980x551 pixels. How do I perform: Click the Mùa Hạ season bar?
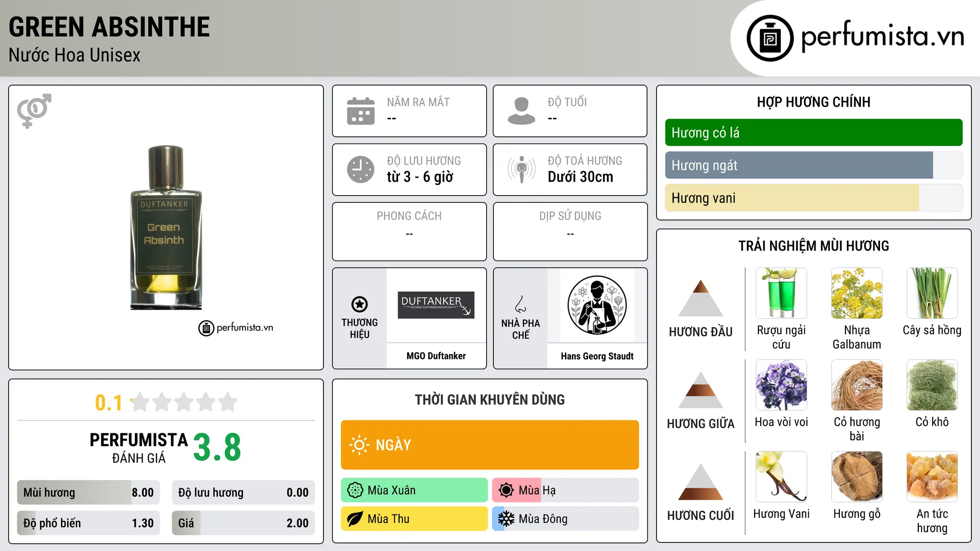(566, 490)
